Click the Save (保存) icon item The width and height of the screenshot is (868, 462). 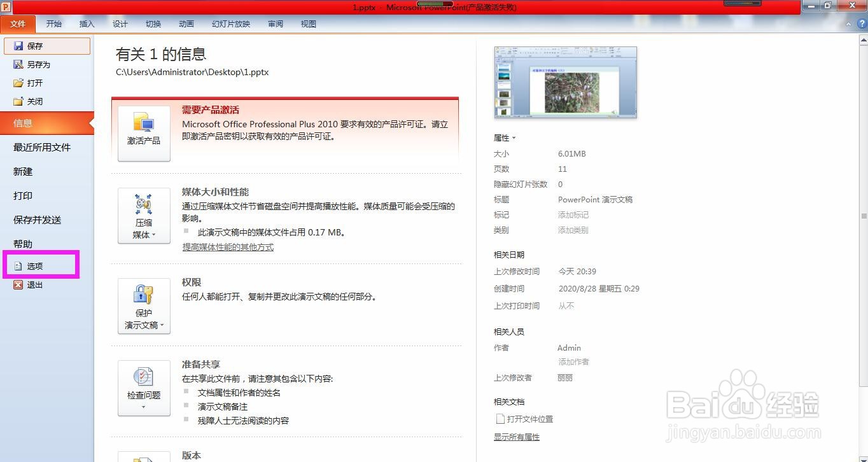(x=46, y=46)
